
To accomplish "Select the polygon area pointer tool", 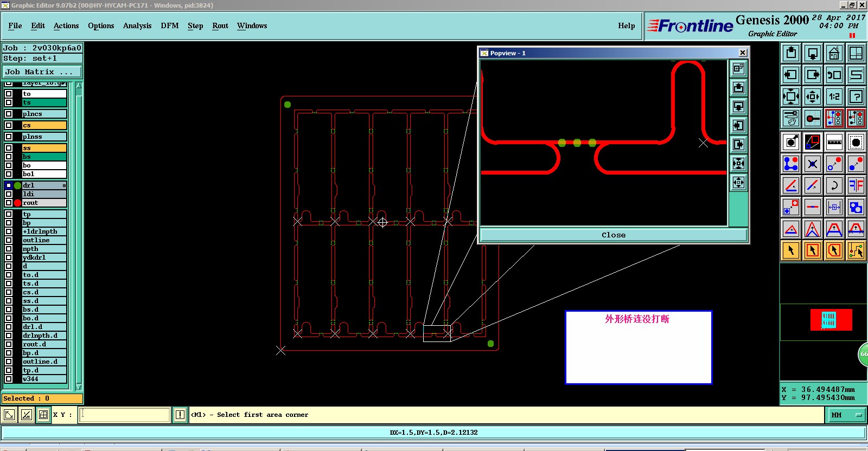I will (x=834, y=250).
